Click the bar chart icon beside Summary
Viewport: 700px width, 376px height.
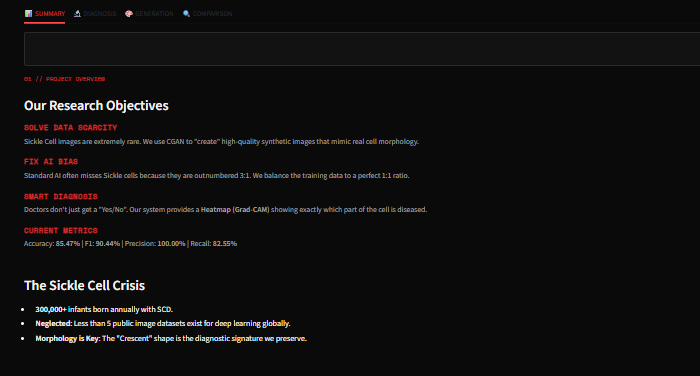click(x=29, y=13)
